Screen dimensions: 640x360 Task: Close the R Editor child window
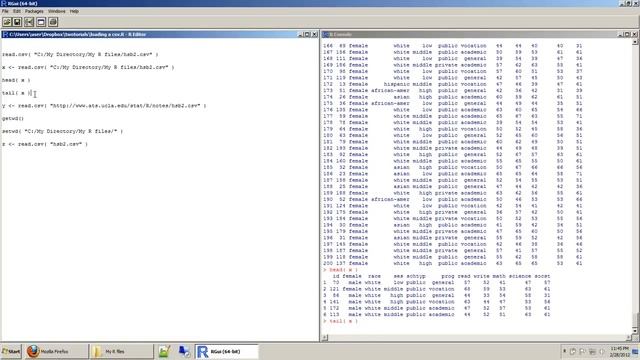pyautogui.click(x=315, y=34)
